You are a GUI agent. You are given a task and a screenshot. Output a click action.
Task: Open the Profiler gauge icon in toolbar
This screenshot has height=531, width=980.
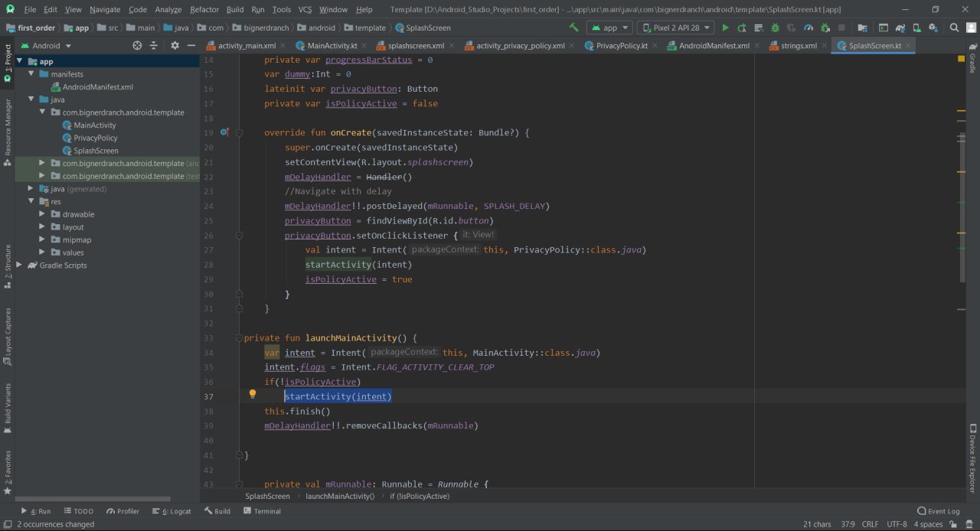(808, 28)
